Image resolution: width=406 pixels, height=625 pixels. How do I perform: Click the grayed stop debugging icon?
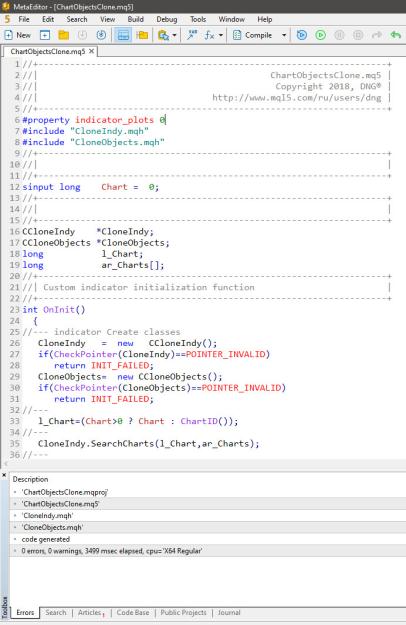(x=358, y=35)
